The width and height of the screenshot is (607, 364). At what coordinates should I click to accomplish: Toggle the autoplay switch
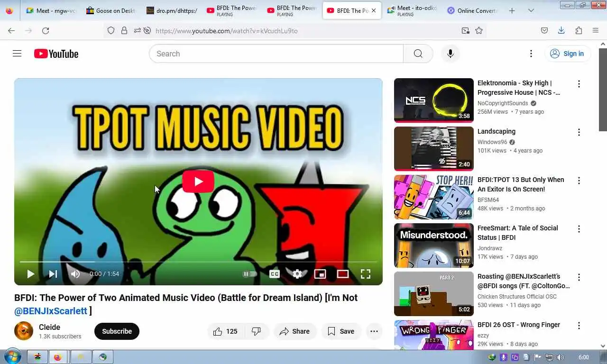tap(250, 274)
